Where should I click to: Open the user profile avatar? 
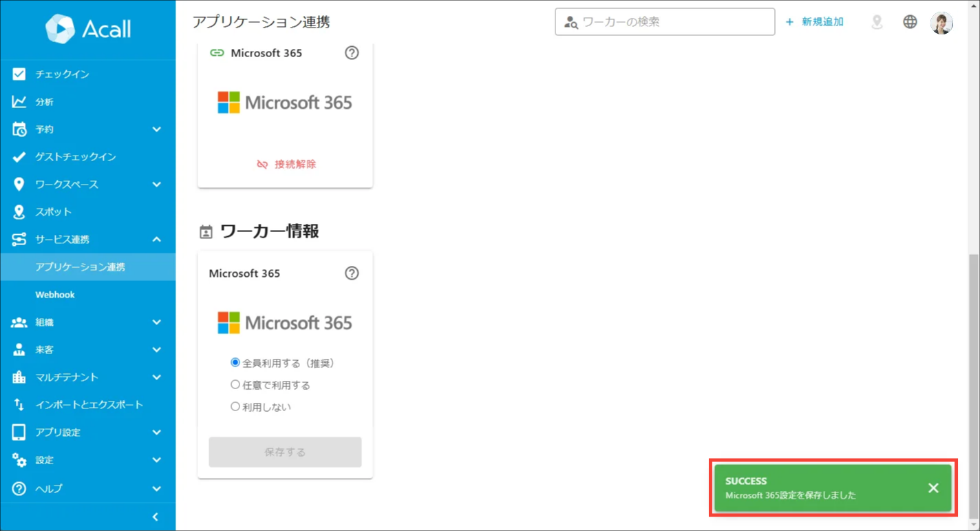[941, 23]
